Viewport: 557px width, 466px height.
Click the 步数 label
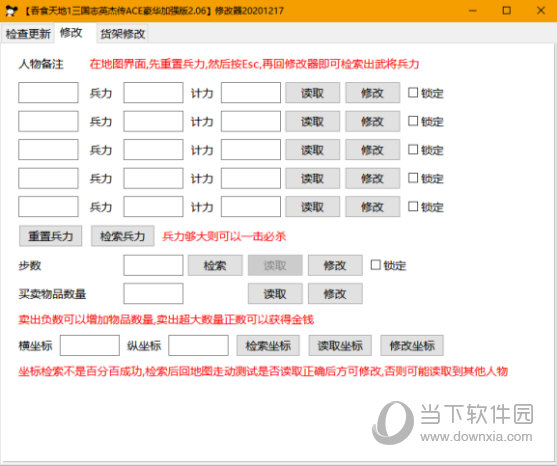(x=30, y=265)
